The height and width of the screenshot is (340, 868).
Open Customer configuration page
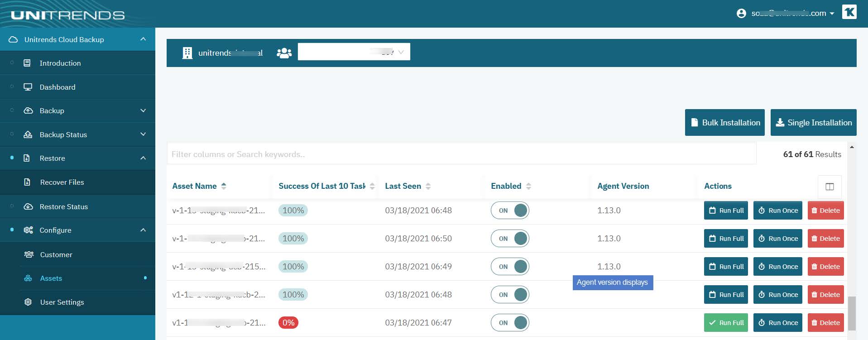point(56,254)
